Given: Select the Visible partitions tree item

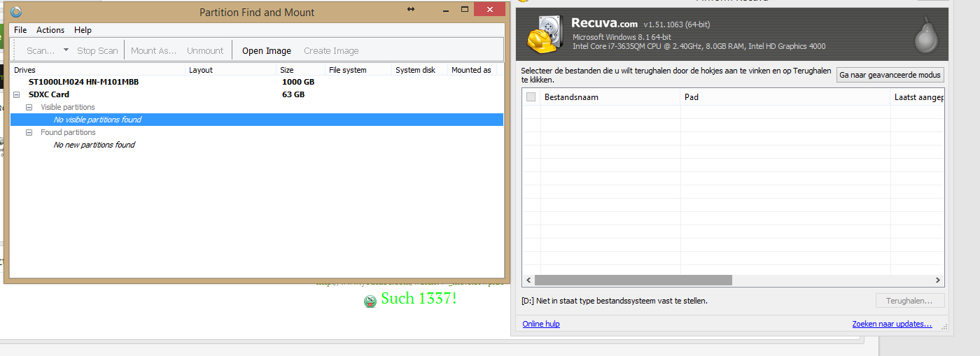Looking at the screenshot, I should pyautogui.click(x=68, y=107).
